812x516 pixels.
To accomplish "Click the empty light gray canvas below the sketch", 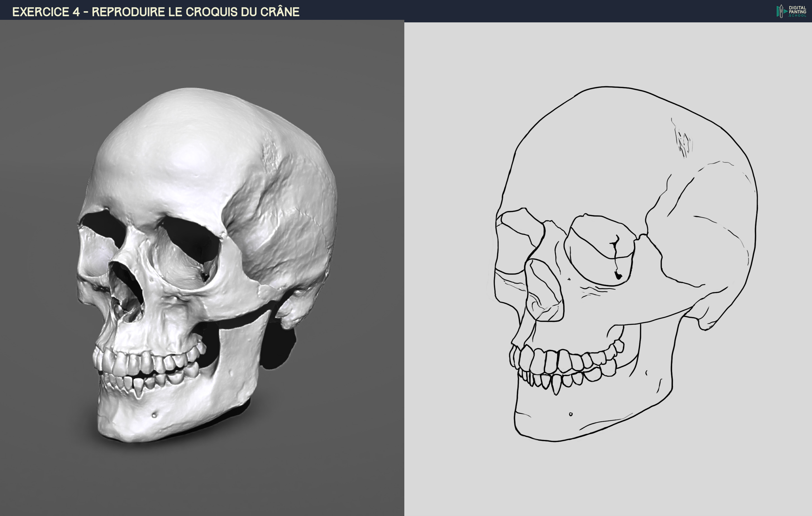I will [x=607, y=482].
